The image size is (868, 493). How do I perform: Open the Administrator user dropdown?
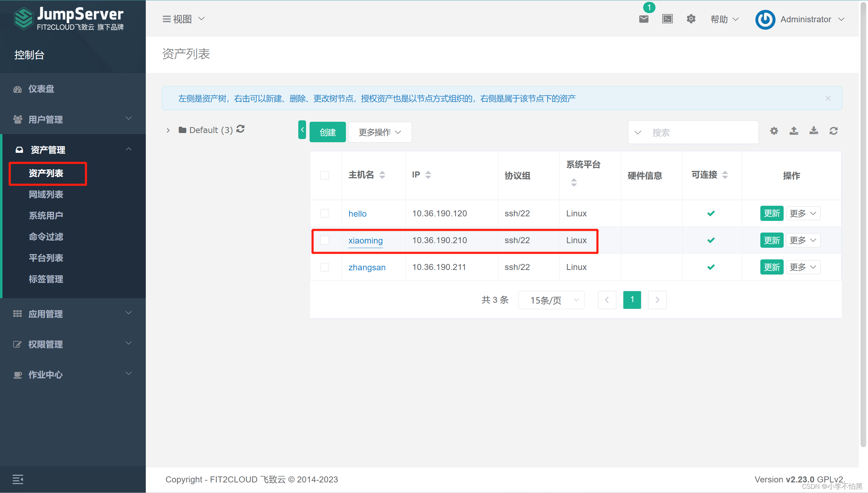point(812,19)
